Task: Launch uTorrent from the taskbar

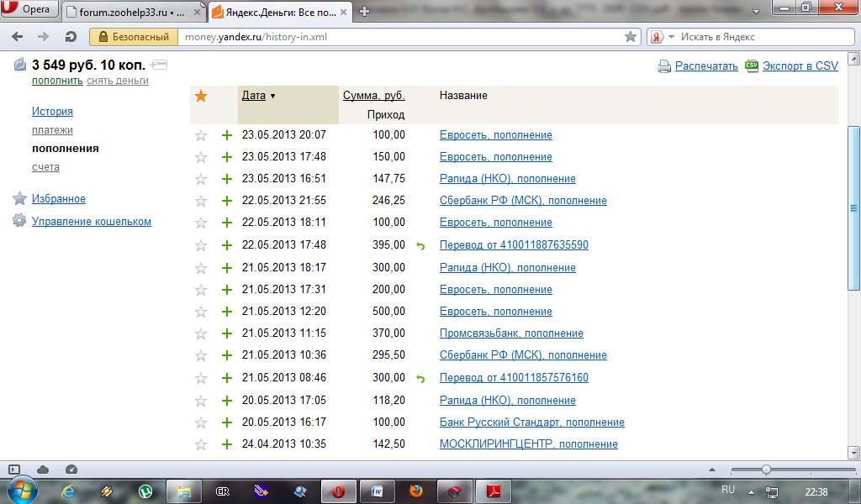Action: click(145, 491)
